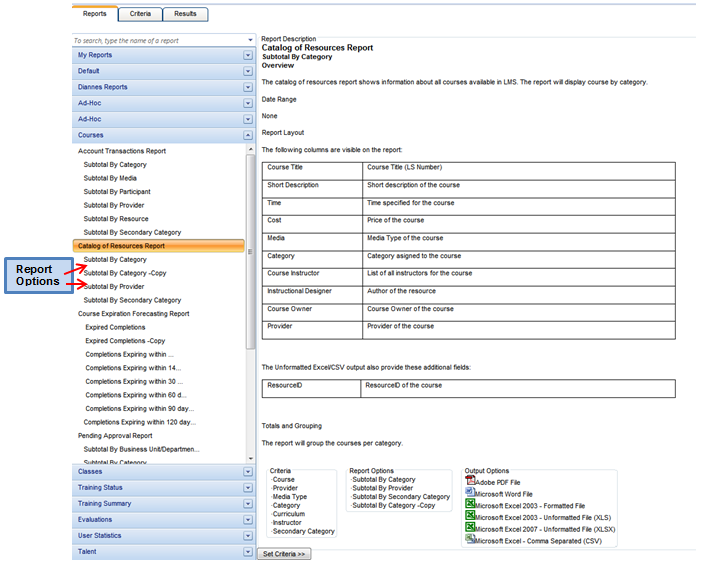The image size is (707, 566).
Task: Select Excel 2003 Formatted File icon
Action: tap(470, 504)
